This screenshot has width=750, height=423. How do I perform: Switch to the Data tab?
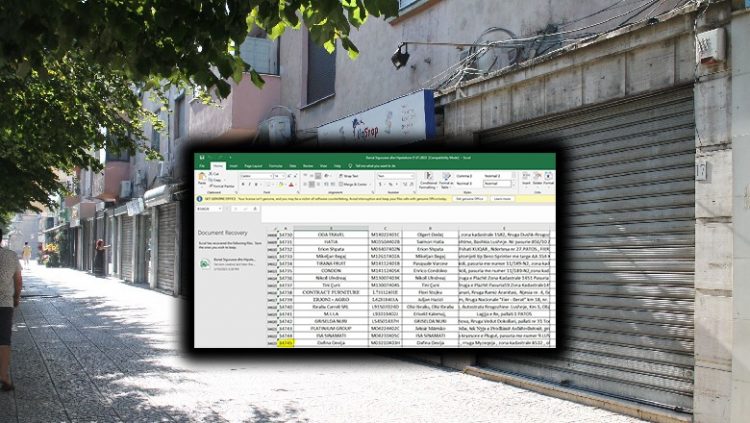point(293,166)
